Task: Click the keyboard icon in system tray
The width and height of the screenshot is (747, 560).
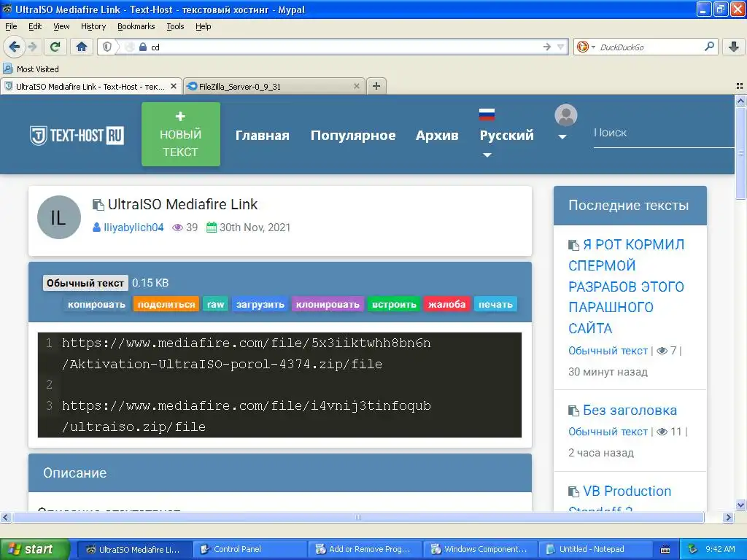Action: click(x=665, y=550)
